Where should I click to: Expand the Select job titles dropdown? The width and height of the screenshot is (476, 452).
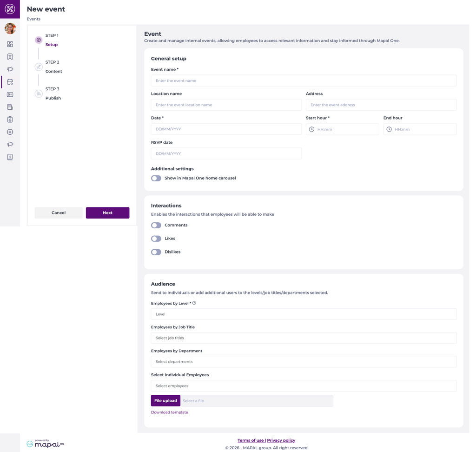coord(304,338)
